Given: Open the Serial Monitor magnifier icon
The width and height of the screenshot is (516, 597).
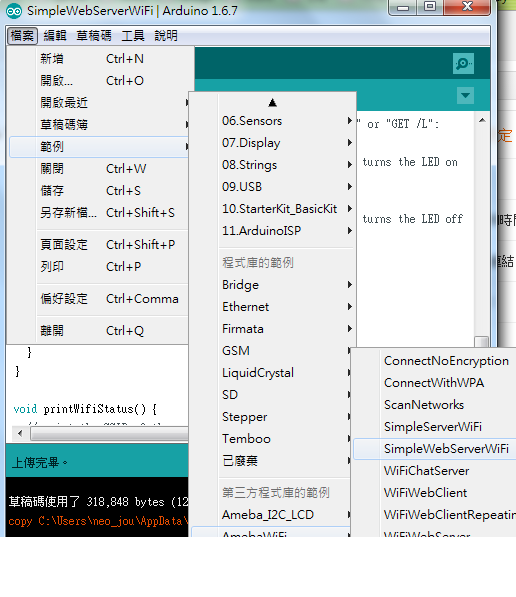Looking at the screenshot, I should [x=463, y=63].
